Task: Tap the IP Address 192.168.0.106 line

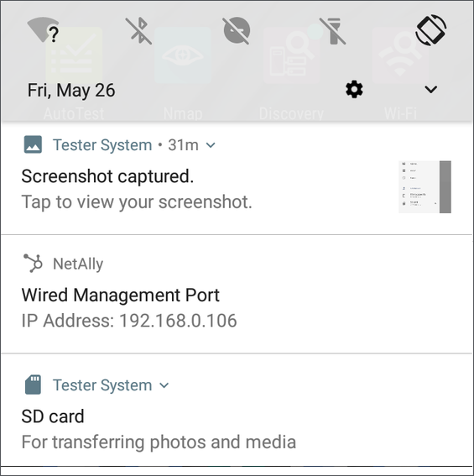Action: [129, 321]
